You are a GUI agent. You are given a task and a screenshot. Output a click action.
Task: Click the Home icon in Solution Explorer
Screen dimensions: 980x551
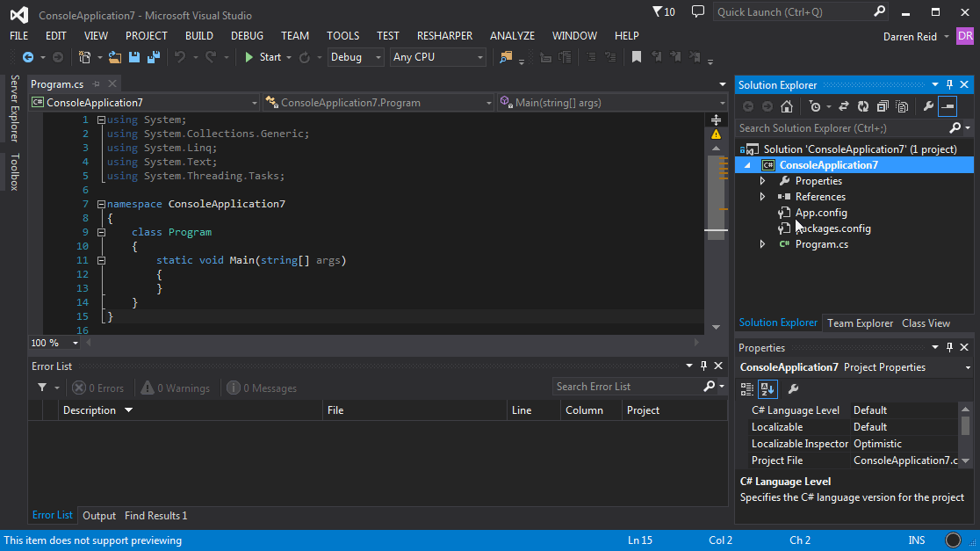787,105
